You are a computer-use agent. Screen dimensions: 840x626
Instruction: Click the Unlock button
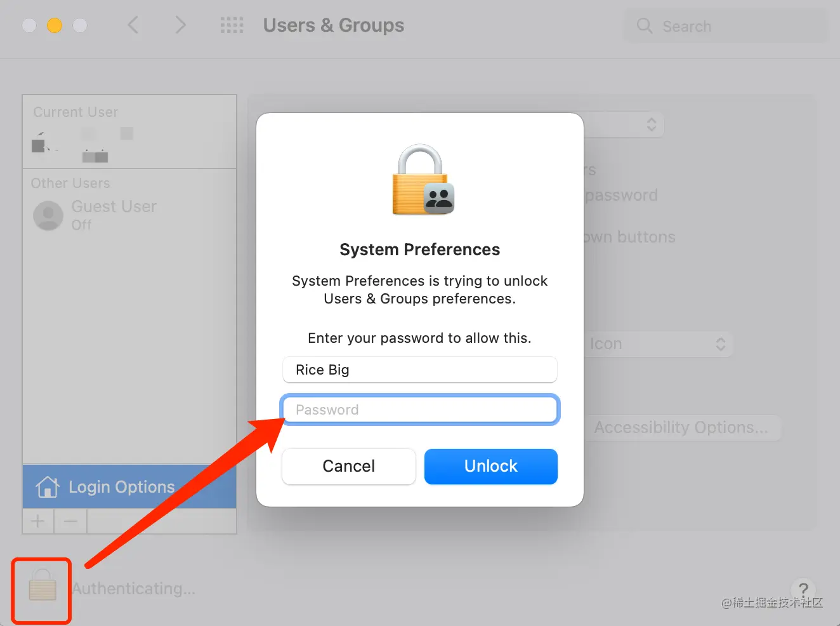(491, 467)
